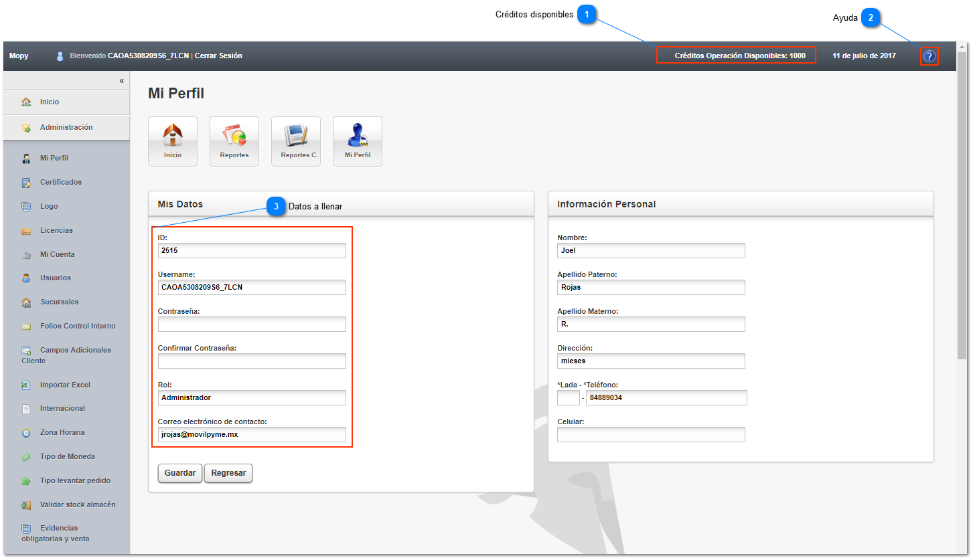Screen dimensions: 973x560
Task: Collapse the sidebar with the double chevron
Action: tap(121, 80)
